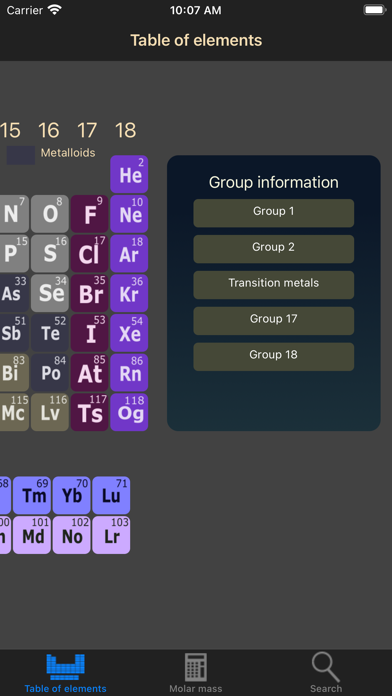This screenshot has width=392, height=696.
Task: Show Group 18 information
Action: 273,357
